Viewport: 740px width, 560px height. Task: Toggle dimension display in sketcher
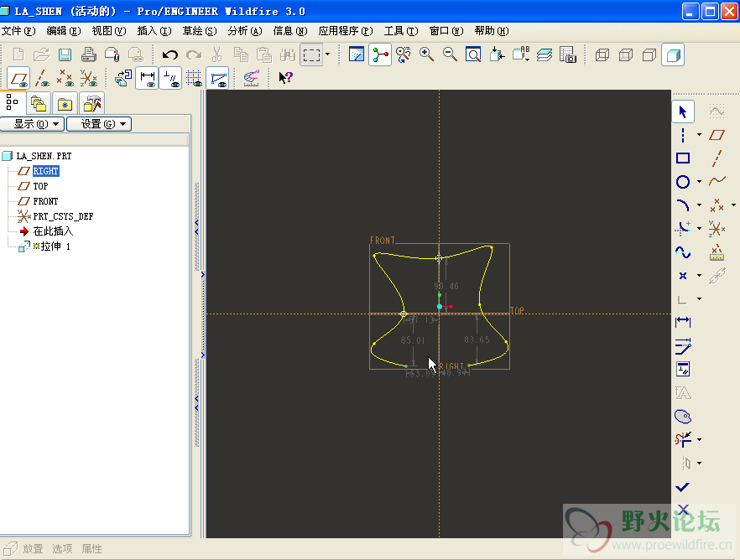(x=148, y=79)
